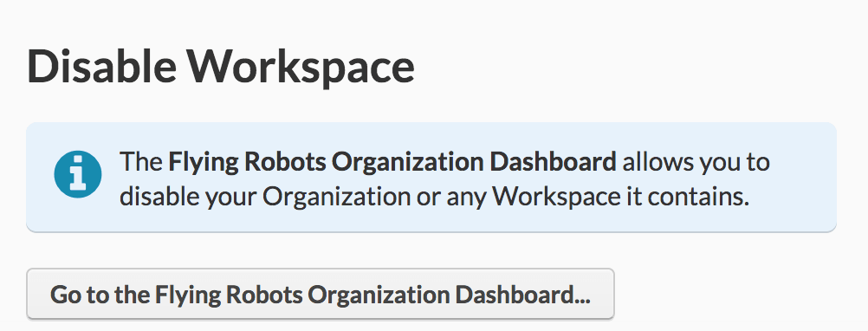The height and width of the screenshot is (331, 868).
Task: Click the word 'The' starting the banner message
Action: 140,162
